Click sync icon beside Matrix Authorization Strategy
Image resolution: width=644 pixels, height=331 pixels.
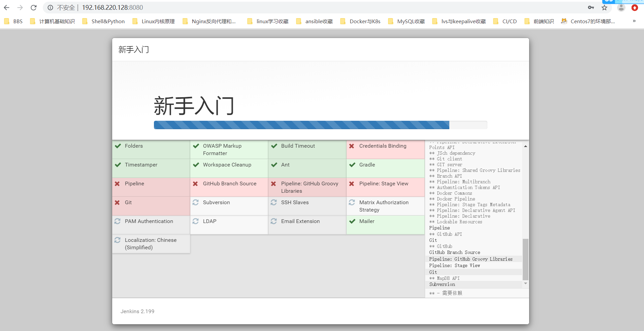point(352,203)
